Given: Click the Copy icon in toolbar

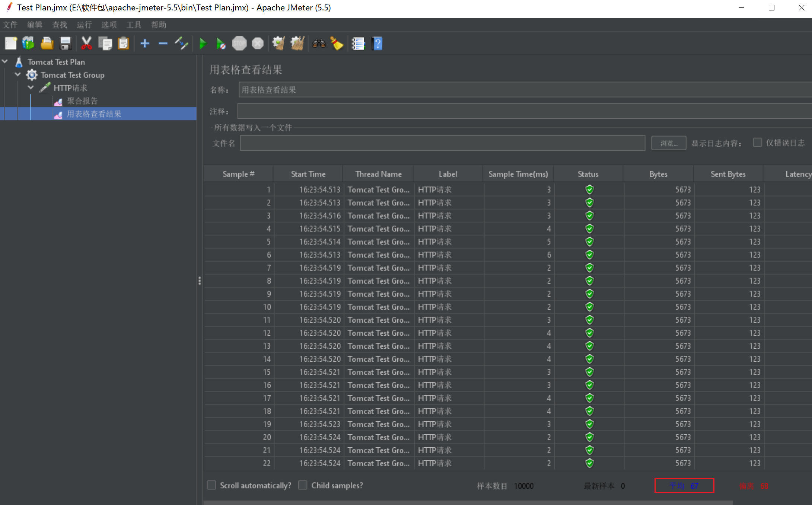Looking at the screenshot, I should tap(105, 44).
